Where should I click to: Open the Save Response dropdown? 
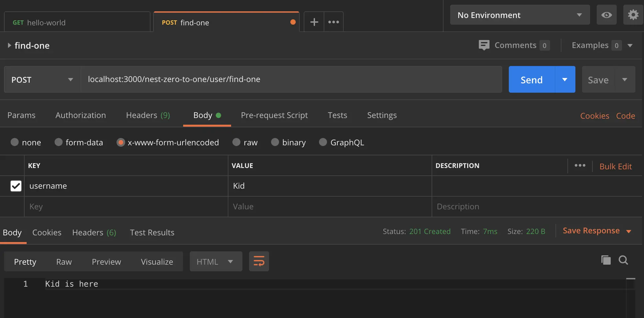pyautogui.click(x=597, y=231)
